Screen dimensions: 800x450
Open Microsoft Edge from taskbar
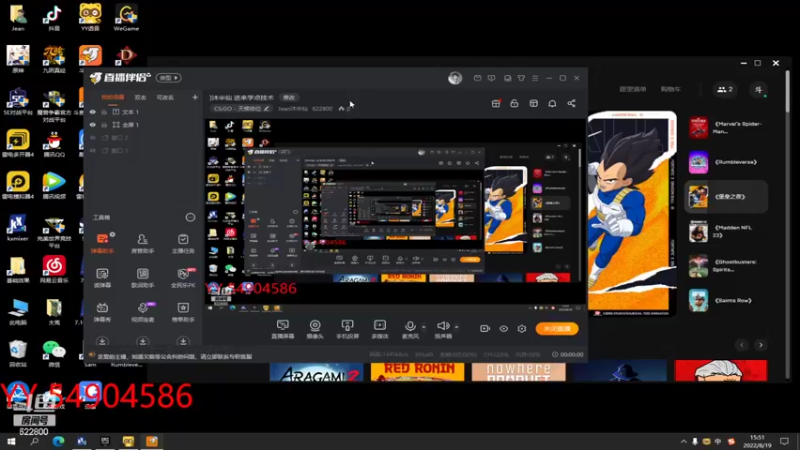pyautogui.click(x=58, y=441)
